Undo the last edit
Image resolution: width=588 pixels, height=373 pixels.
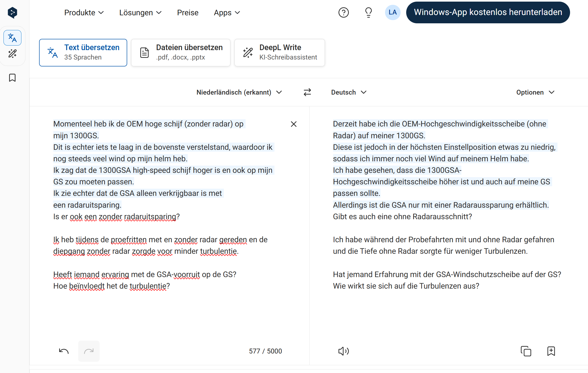point(64,351)
